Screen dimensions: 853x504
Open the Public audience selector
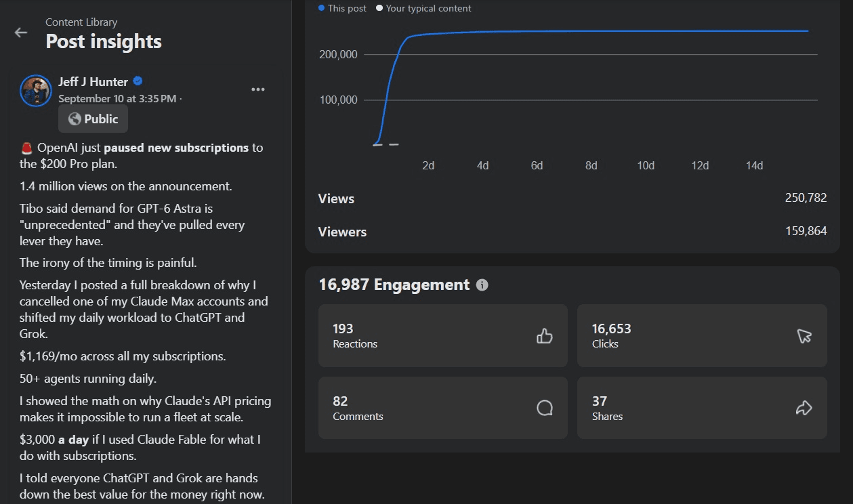click(93, 119)
